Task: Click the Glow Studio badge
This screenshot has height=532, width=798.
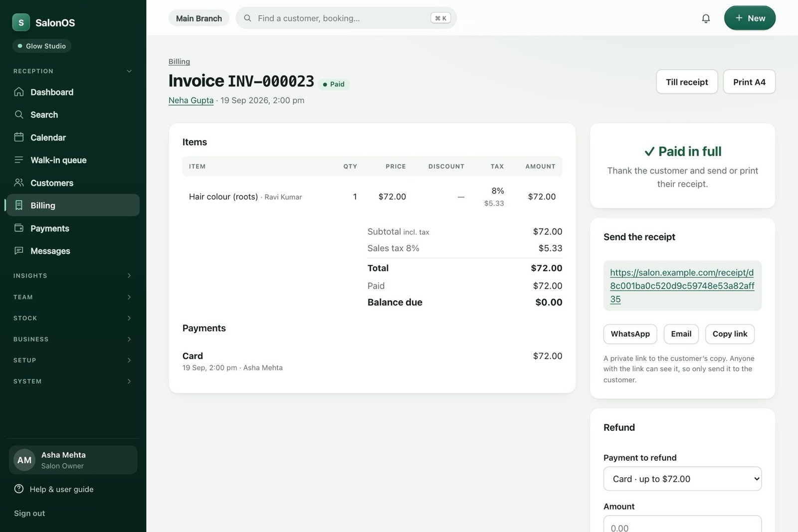Action: tap(42, 46)
